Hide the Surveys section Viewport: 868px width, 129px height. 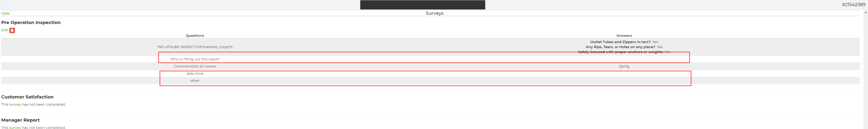pos(6,13)
